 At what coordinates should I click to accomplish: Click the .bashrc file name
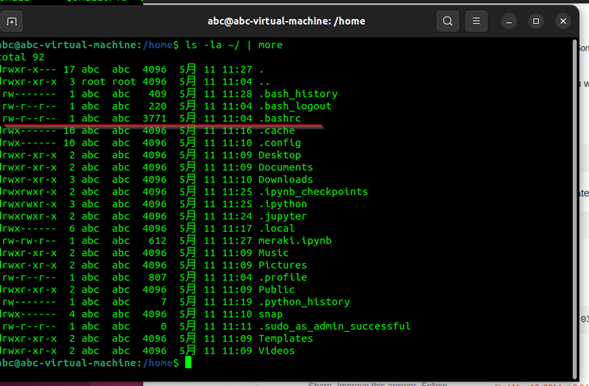coord(280,118)
